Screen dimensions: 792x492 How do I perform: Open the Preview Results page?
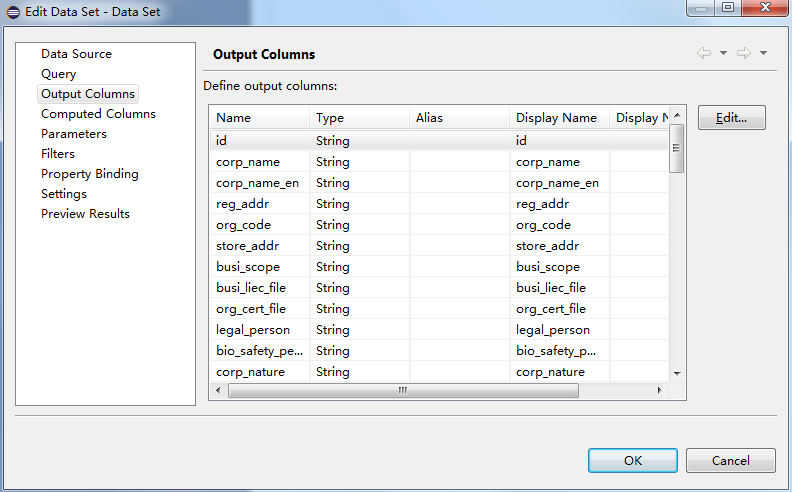point(85,214)
